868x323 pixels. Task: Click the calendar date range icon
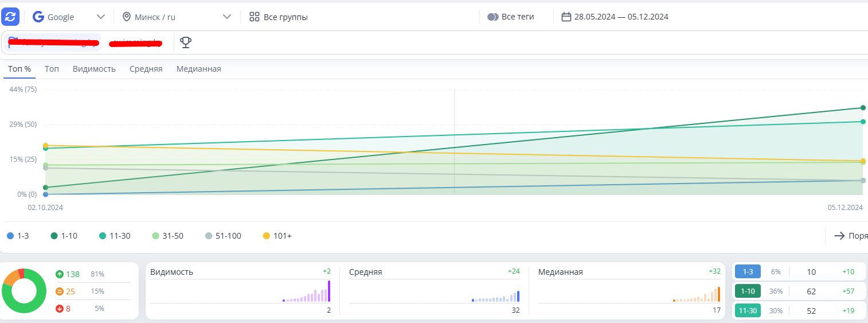[x=566, y=17]
